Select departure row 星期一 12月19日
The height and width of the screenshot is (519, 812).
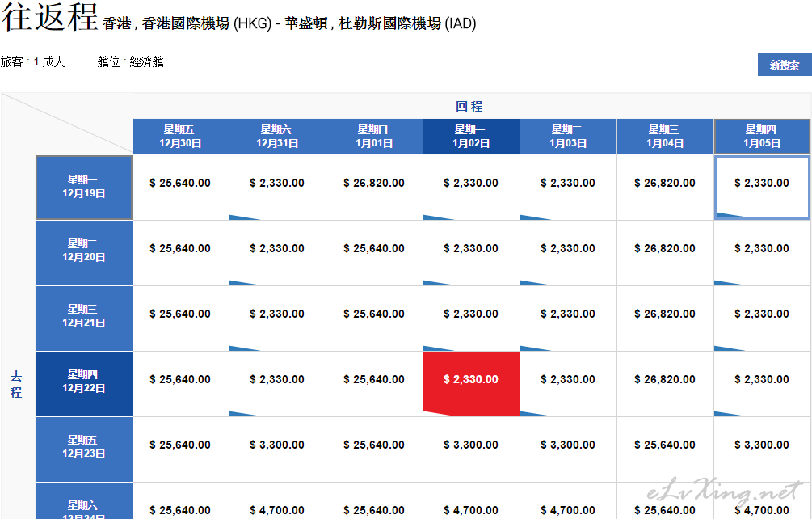[x=83, y=187]
